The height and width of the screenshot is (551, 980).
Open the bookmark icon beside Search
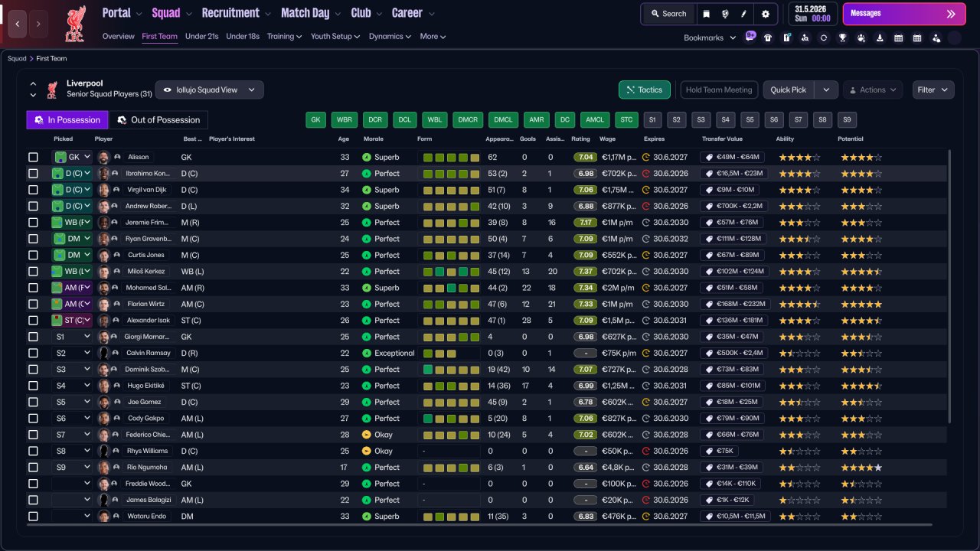click(x=706, y=14)
